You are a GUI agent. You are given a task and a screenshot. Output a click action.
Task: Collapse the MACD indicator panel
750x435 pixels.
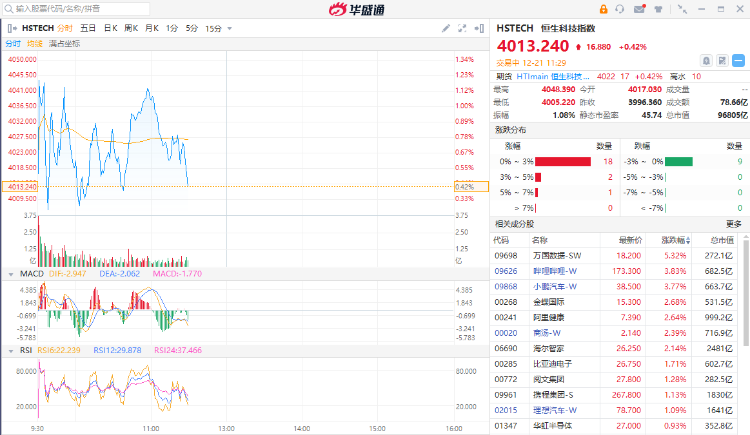click(x=10, y=273)
